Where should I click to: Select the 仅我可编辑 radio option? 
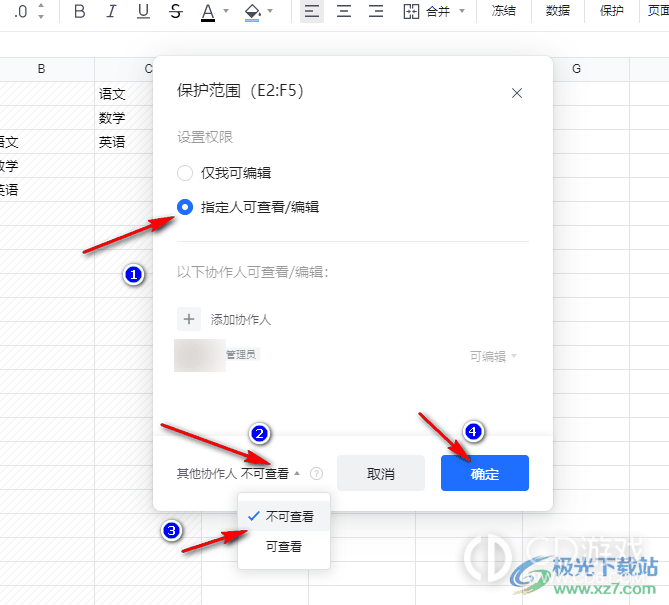pos(184,172)
